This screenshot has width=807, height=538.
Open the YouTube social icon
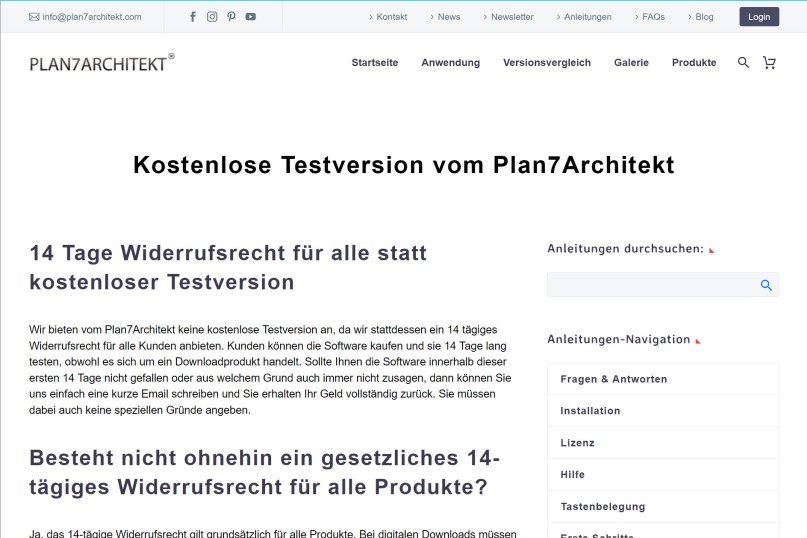pyautogui.click(x=251, y=16)
